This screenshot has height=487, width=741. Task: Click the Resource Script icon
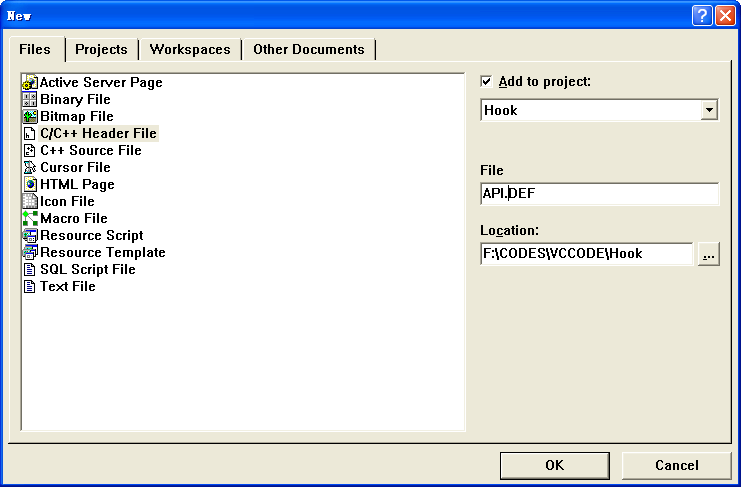pos(30,235)
